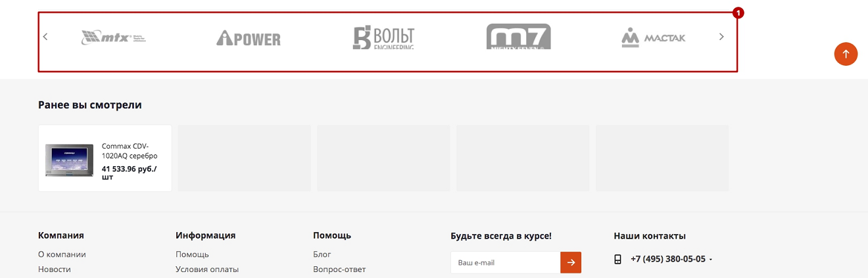Click the Вопрос-ответ footer link

pyautogui.click(x=339, y=269)
